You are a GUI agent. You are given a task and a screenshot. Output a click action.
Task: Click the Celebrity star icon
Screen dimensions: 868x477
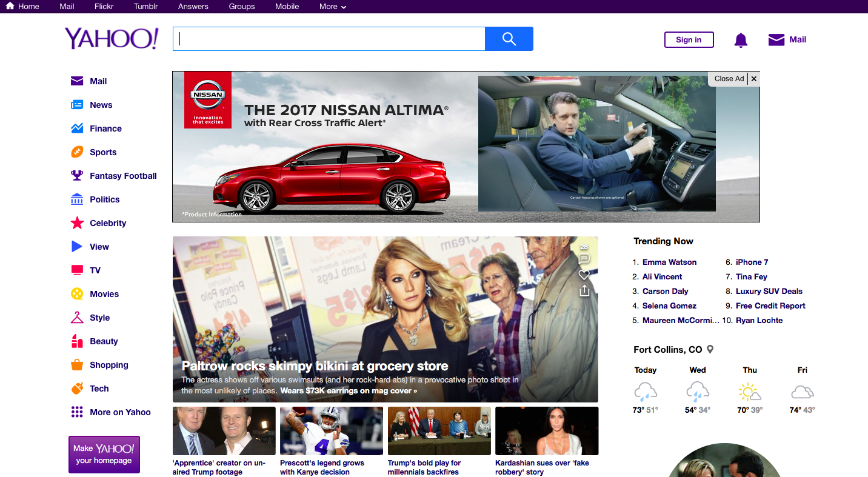click(x=77, y=223)
